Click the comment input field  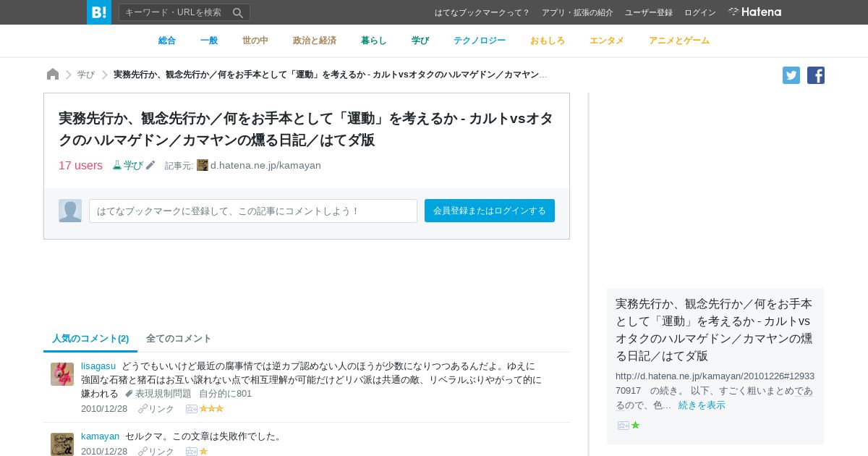(x=253, y=211)
